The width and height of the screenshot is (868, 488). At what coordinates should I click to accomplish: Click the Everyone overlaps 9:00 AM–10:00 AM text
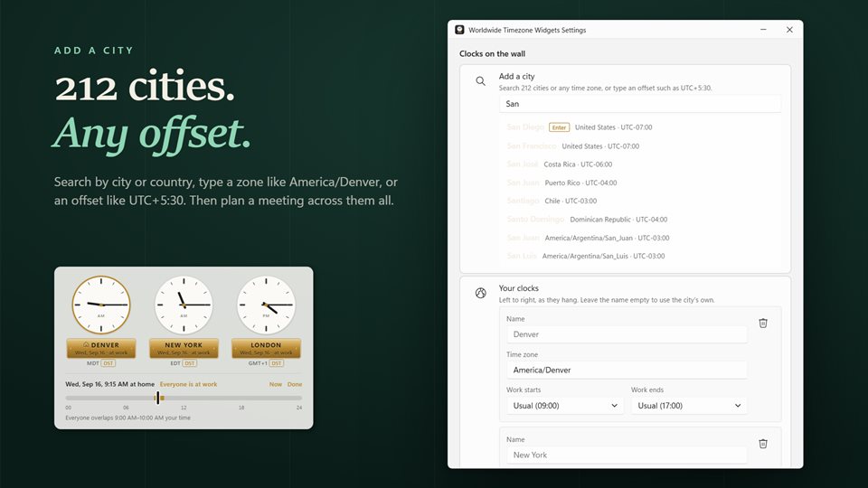[x=127, y=418]
